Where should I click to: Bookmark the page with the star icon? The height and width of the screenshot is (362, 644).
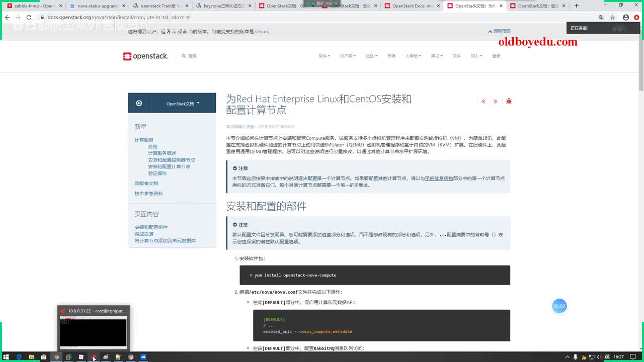click(x=612, y=17)
